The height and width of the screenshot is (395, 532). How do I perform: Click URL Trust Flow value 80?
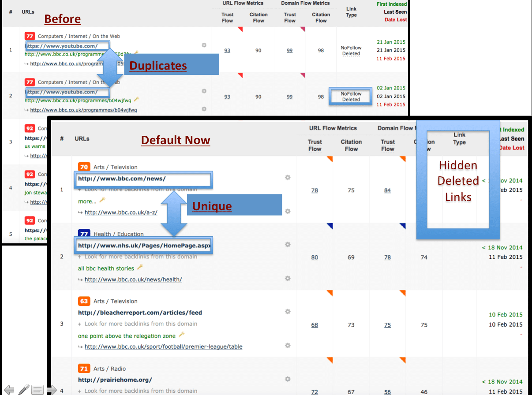(x=315, y=257)
